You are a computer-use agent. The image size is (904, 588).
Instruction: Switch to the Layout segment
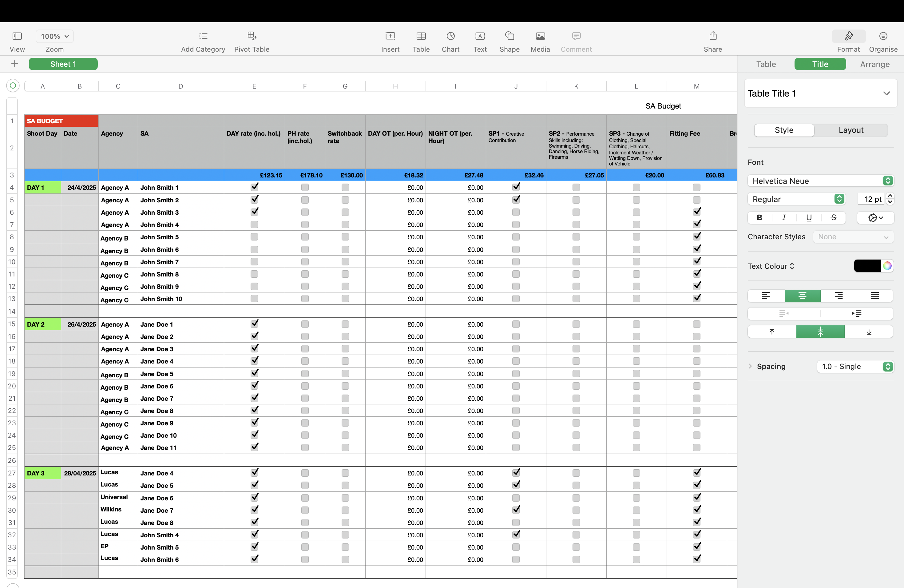851,130
